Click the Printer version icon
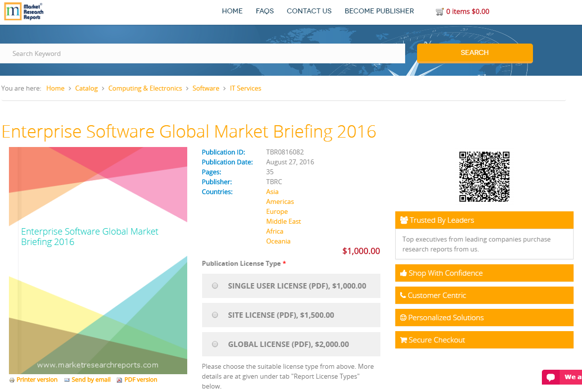582x392 pixels. (11, 380)
